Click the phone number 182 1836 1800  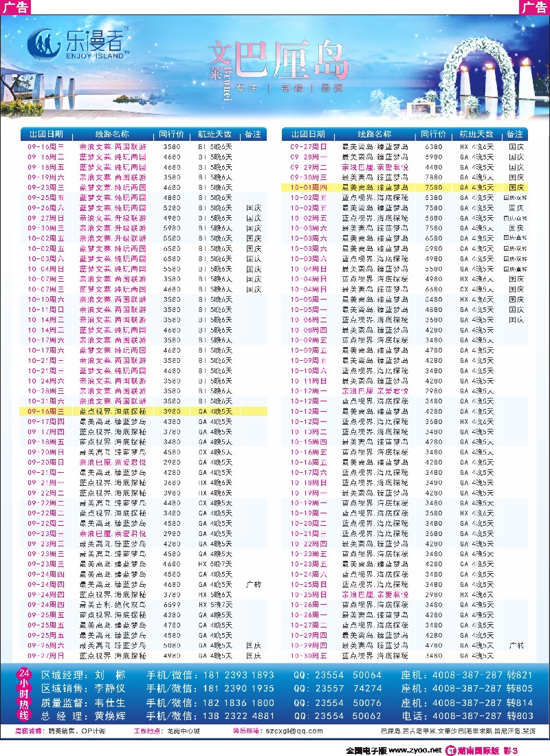pyautogui.click(x=239, y=702)
